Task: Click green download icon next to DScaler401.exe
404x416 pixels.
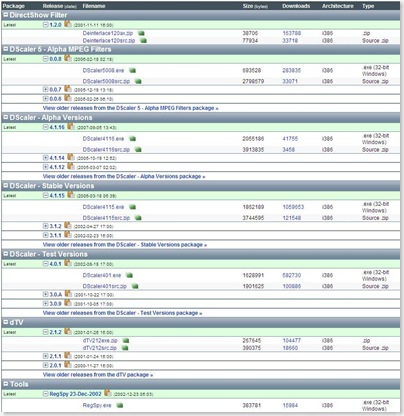Action: 130,276
